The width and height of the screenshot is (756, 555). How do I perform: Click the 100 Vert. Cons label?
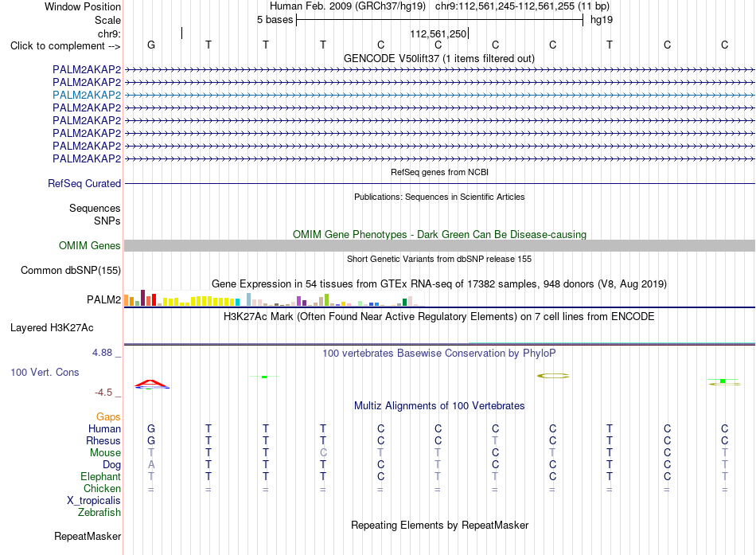pos(45,372)
